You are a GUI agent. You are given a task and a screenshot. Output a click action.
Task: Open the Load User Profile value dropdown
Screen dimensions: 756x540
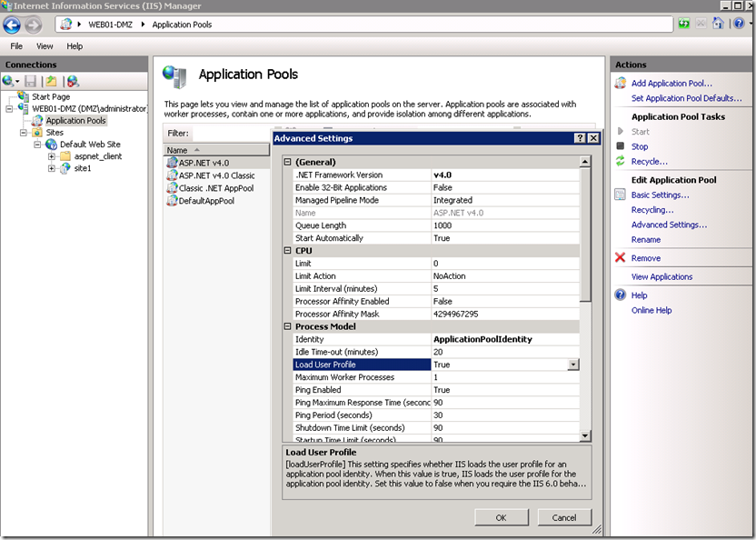click(573, 365)
